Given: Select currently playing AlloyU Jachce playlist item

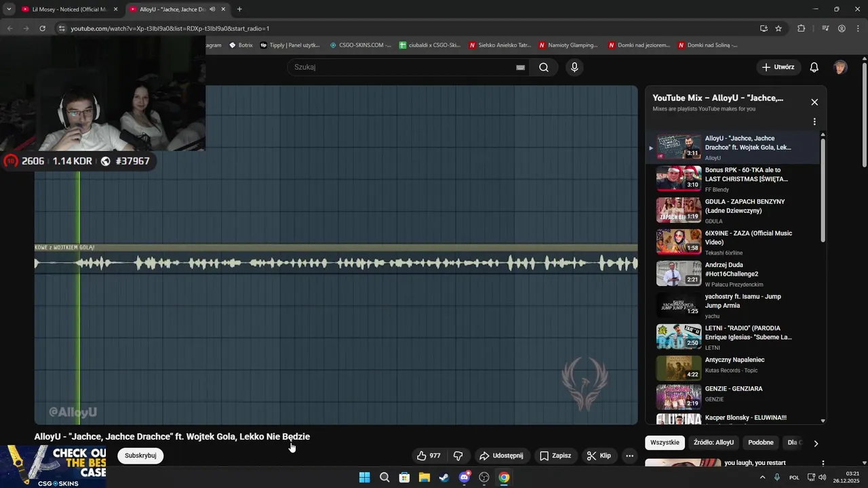Looking at the screenshot, I should click(x=732, y=147).
